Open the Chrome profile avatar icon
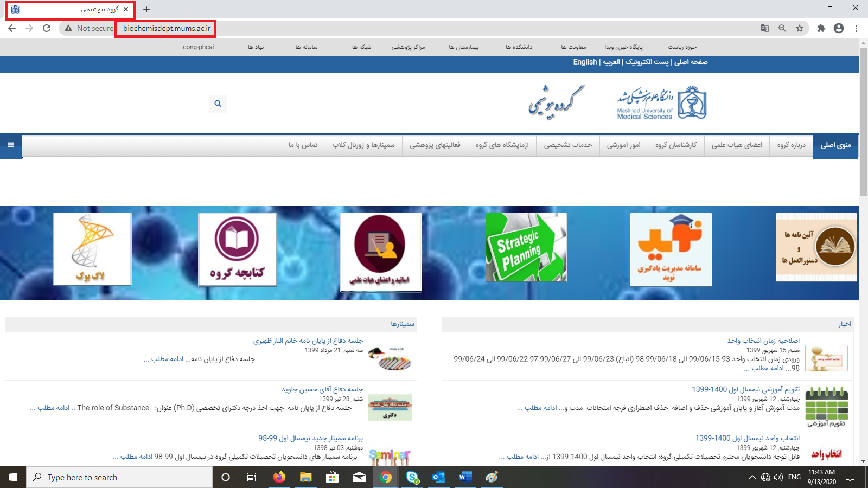Image resolution: width=868 pixels, height=488 pixels. (839, 28)
